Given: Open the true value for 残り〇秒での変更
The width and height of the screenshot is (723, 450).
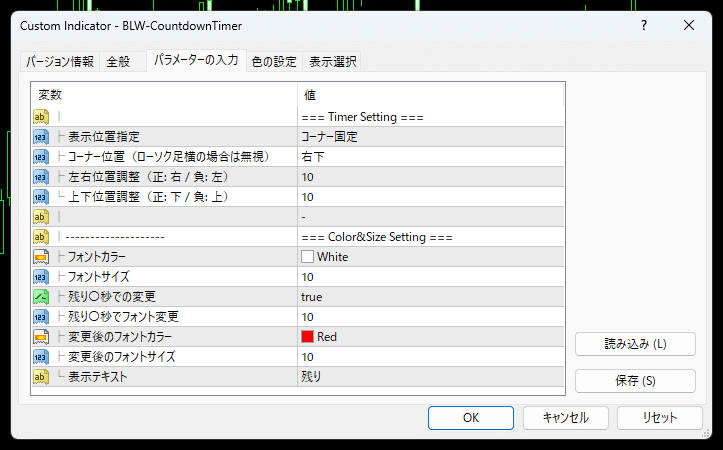Looking at the screenshot, I should [431, 297].
